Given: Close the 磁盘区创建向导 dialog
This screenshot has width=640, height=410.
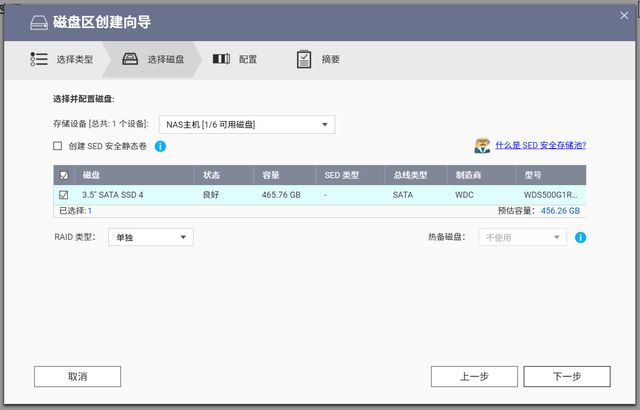Looking at the screenshot, I should [624, 16].
